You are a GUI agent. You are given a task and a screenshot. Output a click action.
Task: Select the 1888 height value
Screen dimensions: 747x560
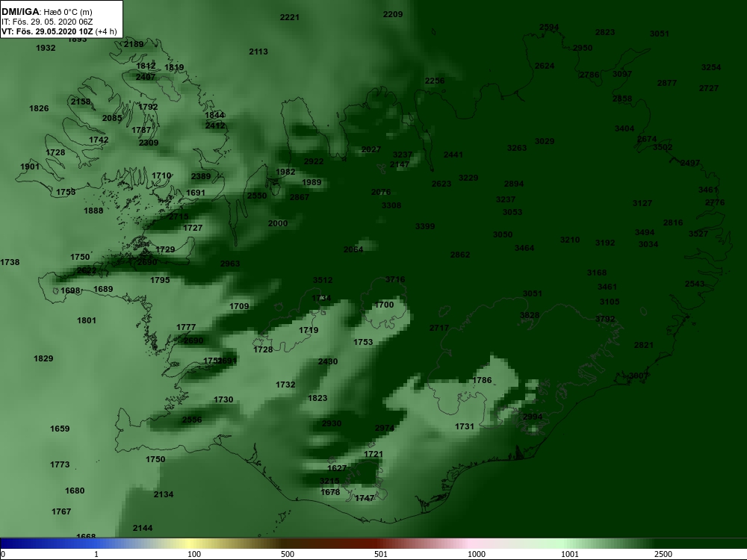coord(93,211)
